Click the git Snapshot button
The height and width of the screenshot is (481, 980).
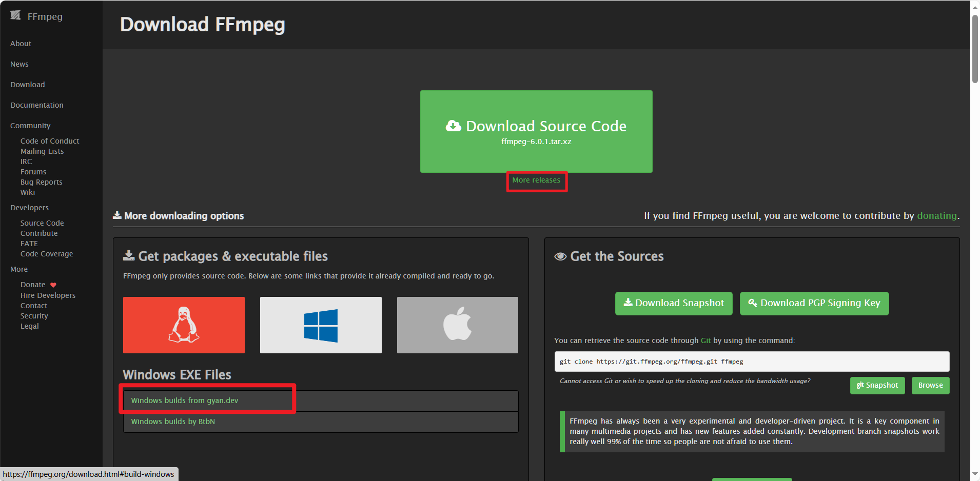point(877,386)
